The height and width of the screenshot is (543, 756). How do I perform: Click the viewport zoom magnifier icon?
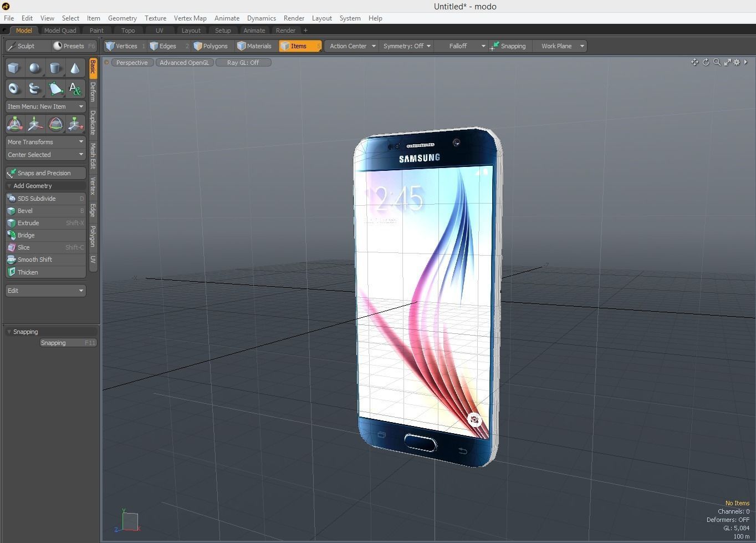coord(717,62)
